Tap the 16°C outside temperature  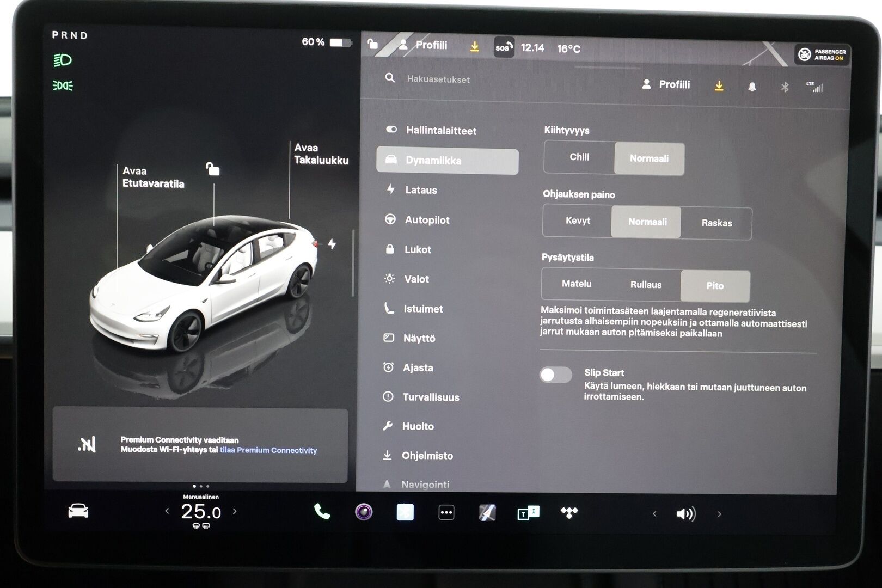click(569, 49)
